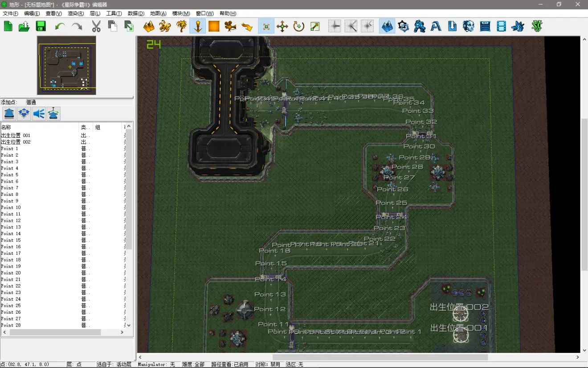
Task: Save map with the green floppy icon
Action: [x=41, y=26]
